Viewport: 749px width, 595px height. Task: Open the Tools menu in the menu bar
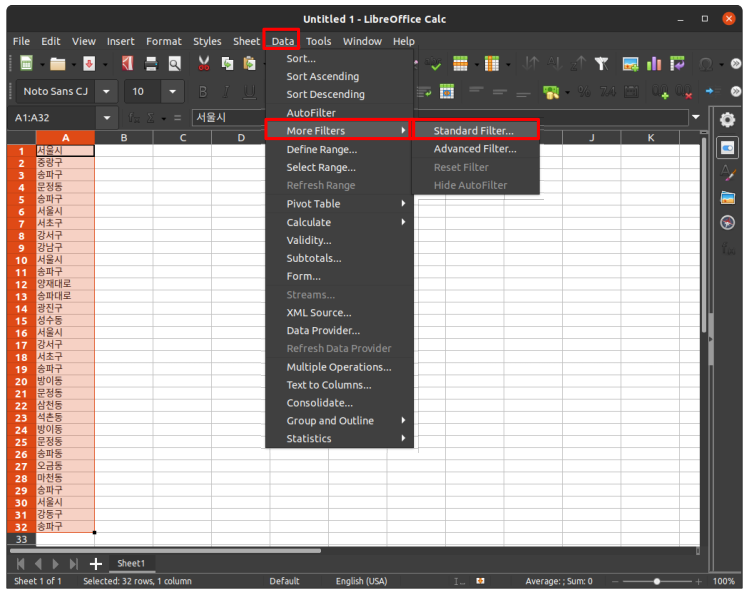click(319, 41)
